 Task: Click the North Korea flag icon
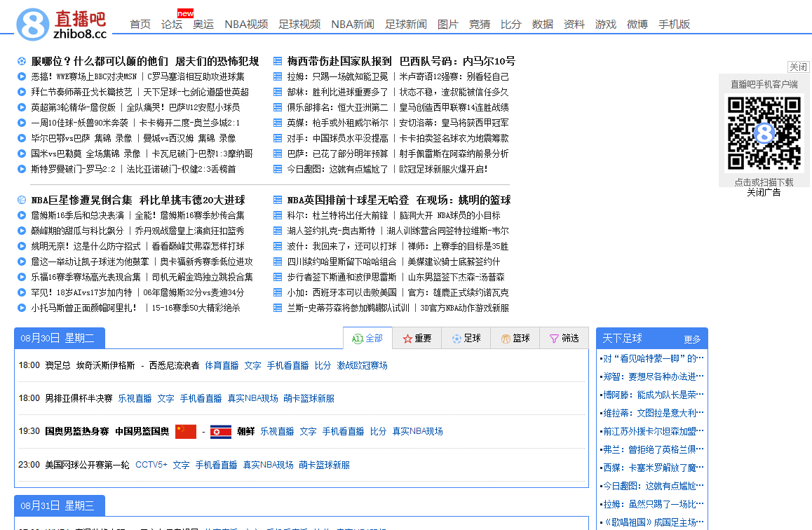coord(221,432)
